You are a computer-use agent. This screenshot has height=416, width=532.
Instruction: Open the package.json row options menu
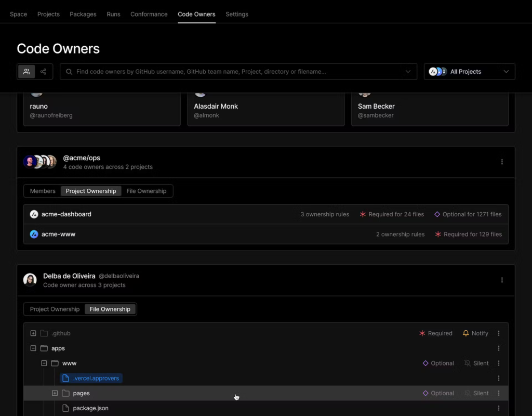(x=499, y=408)
